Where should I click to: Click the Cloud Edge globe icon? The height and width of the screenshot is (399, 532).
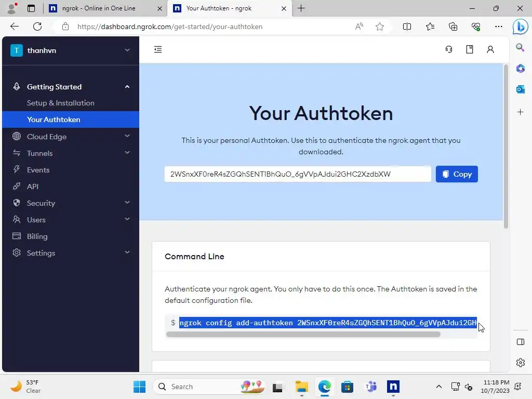point(17,137)
